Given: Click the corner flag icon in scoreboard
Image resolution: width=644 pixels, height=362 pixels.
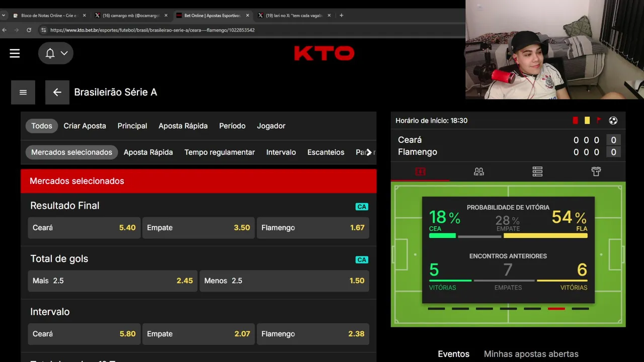Looking at the screenshot, I should coord(599,121).
